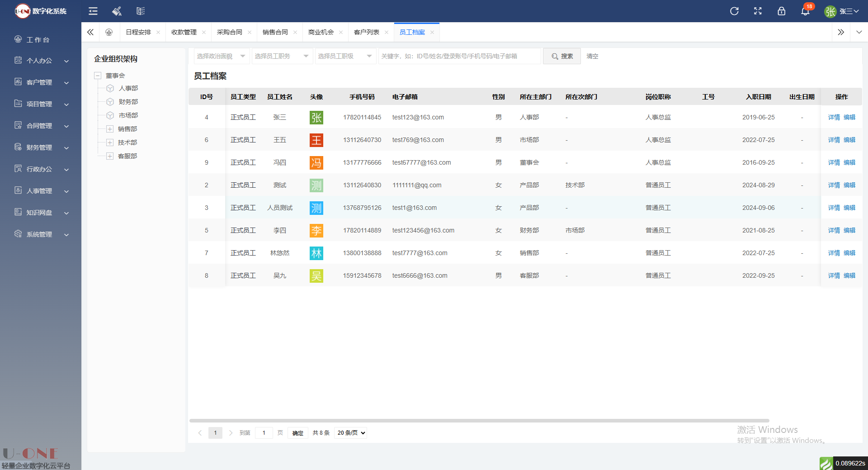The height and width of the screenshot is (470, 868).
Task: Click the 搜索 search button
Action: pyautogui.click(x=562, y=56)
